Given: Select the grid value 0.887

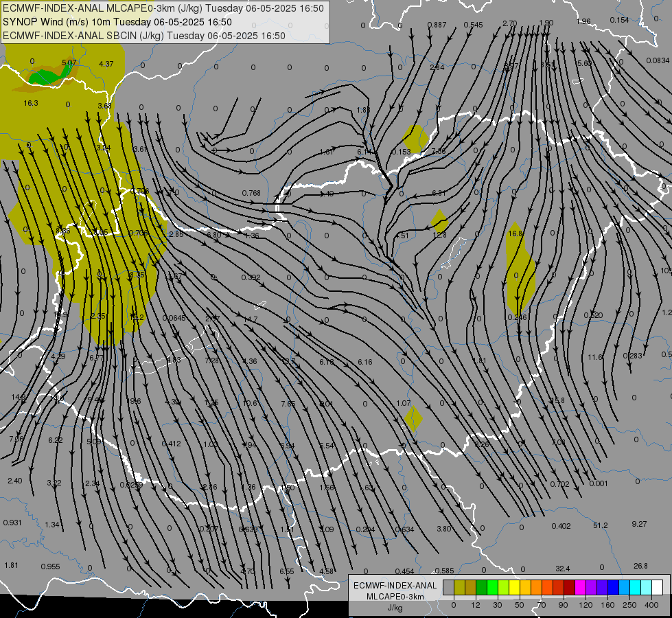Looking at the screenshot, I should (437, 25).
